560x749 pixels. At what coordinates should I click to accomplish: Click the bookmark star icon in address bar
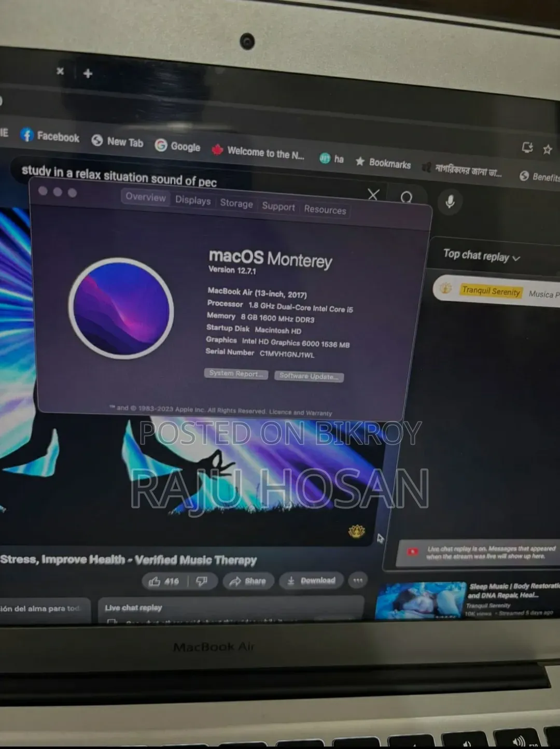coord(548,150)
